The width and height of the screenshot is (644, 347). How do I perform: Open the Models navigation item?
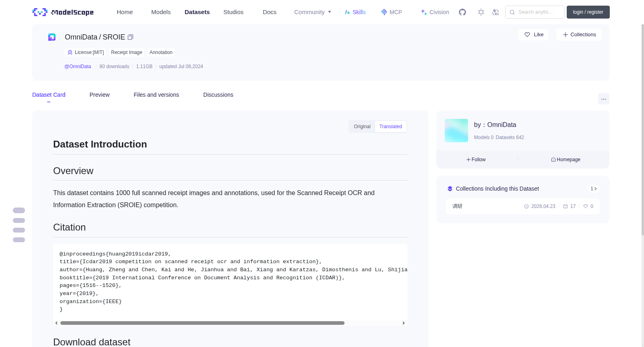[x=161, y=12]
